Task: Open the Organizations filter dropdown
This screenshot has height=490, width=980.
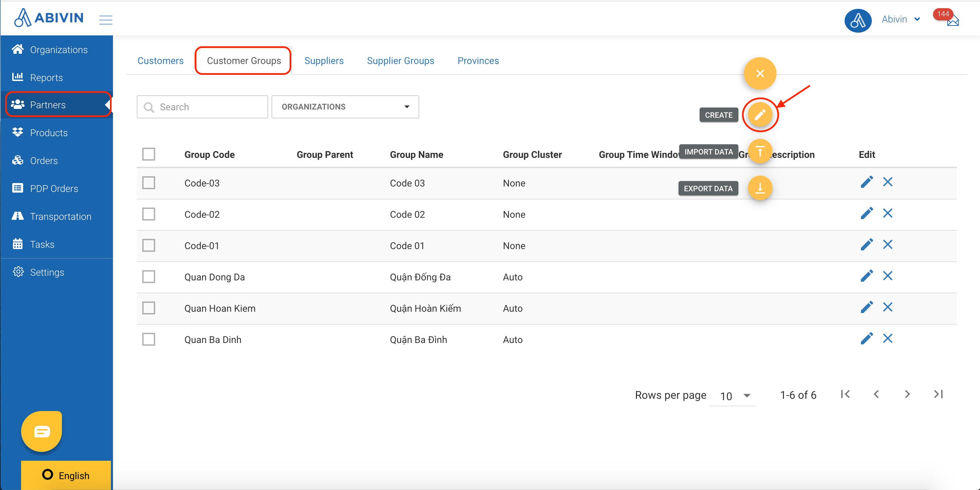Action: (345, 107)
